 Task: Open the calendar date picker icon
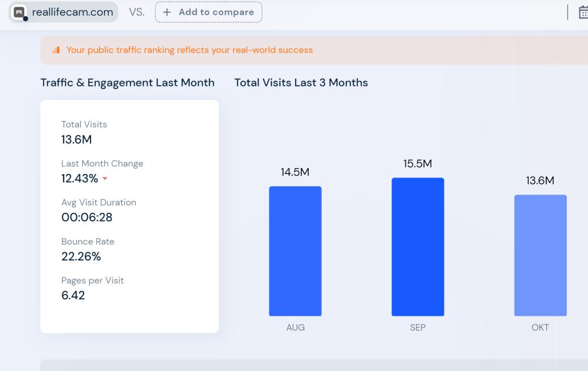pos(583,12)
